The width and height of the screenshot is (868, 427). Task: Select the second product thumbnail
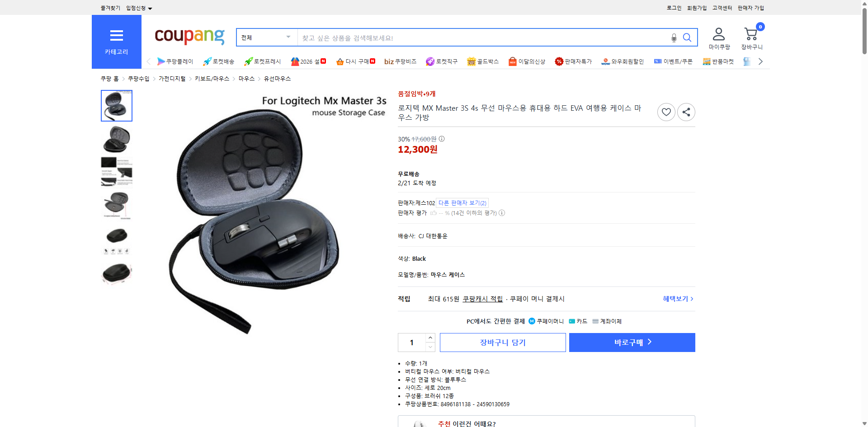pos(116,139)
